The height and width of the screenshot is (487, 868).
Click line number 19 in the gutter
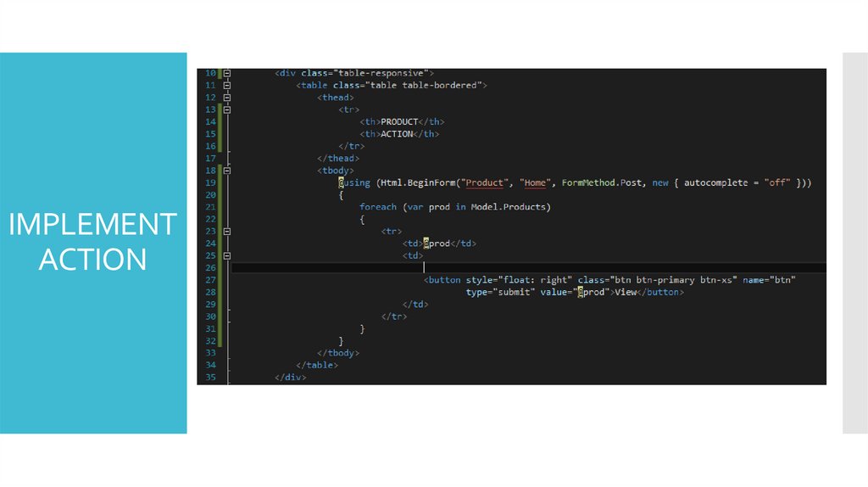210,182
